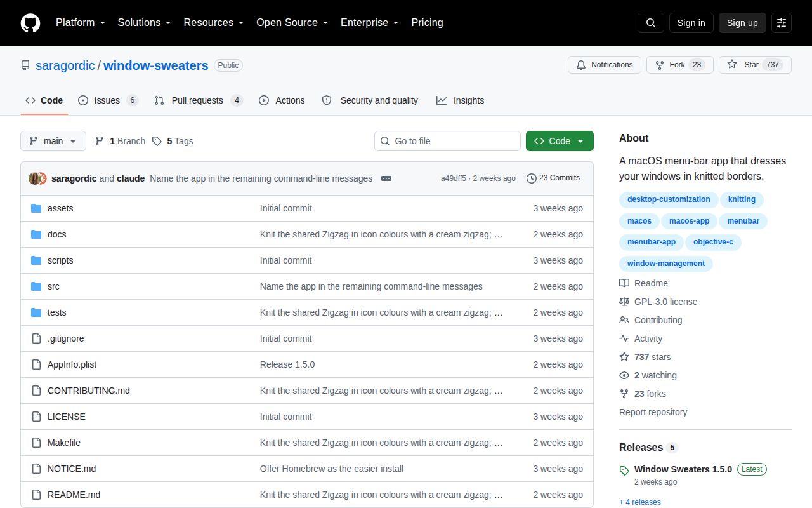Open the 23 Commits history link
The image size is (812, 508).
point(553,178)
